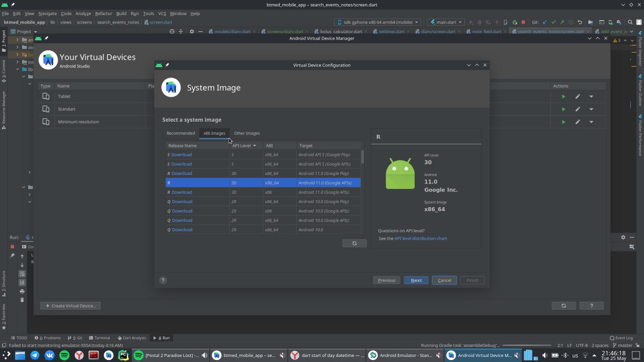Switch to the Other Images tab

[247, 133]
